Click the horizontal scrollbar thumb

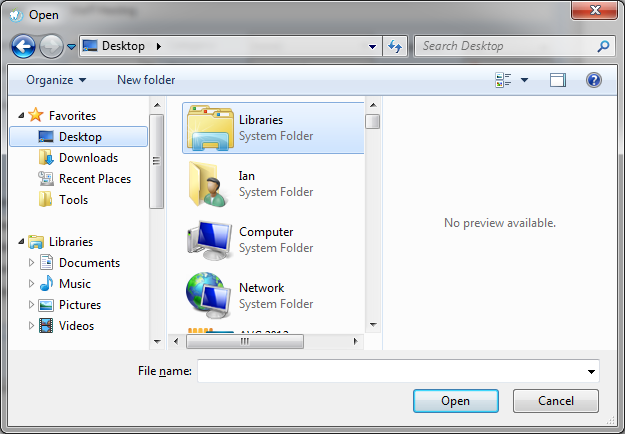click(x=245, y=342)
